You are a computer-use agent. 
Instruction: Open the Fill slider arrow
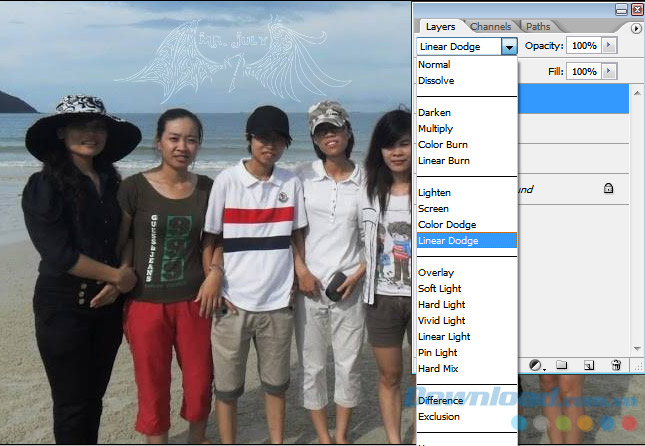pyautogui.click(x=609, y=71)
